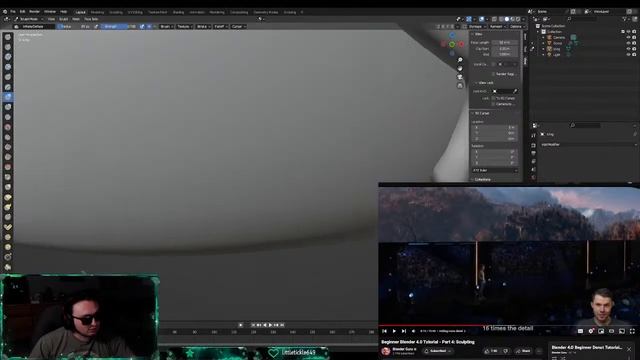Select the Draw sculpt brush
The width and height of the screenshot is (640, 360).
8,37
